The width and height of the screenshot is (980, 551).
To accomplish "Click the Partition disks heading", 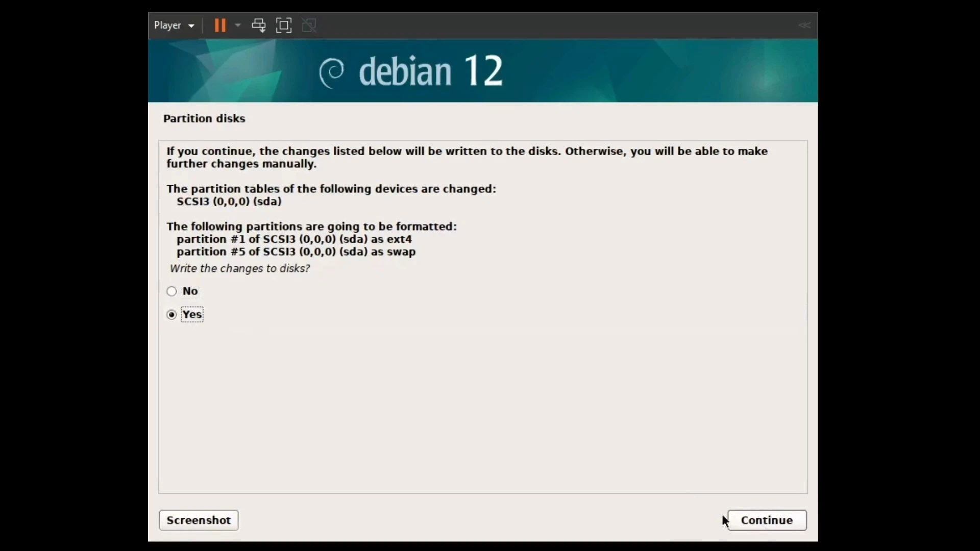I will coord(204,118).
